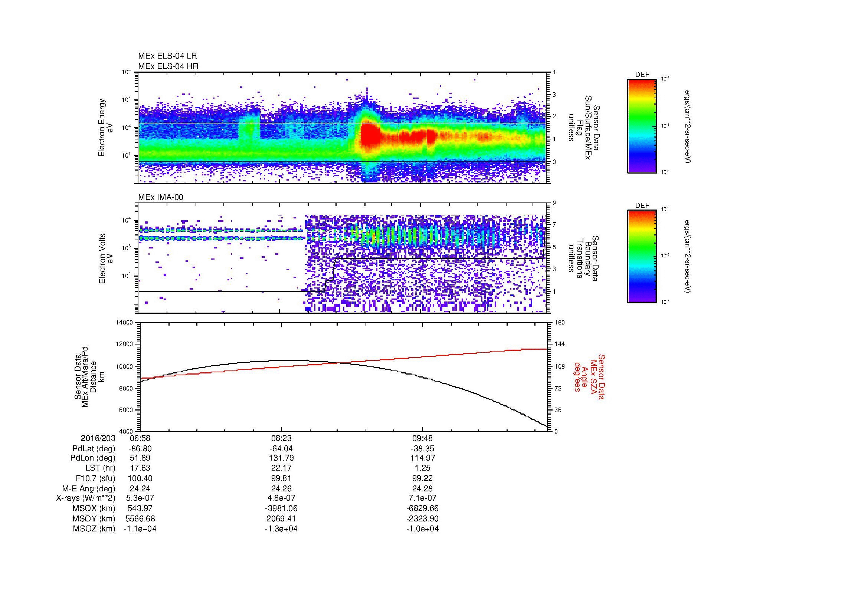Screen dimensions: 868x613
Task: Click the M-E Ang value 24.28
Action: pyautogui.click(x=422, y=488)
